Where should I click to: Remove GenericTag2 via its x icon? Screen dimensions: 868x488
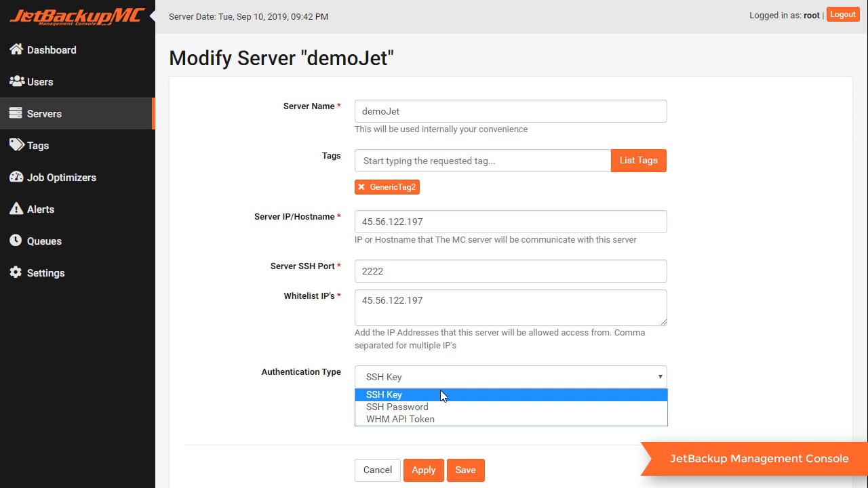(361, 187)
